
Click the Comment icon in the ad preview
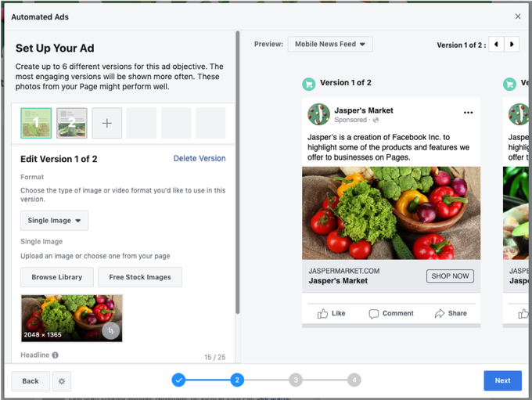(374, 313)
